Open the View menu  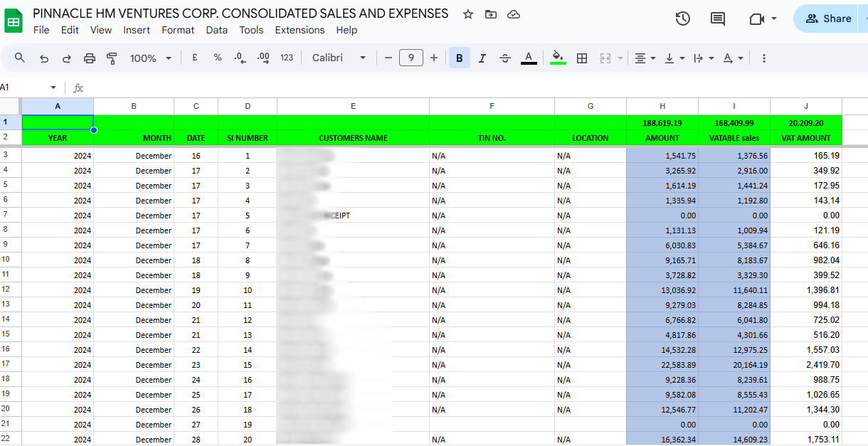click(101, 30)
